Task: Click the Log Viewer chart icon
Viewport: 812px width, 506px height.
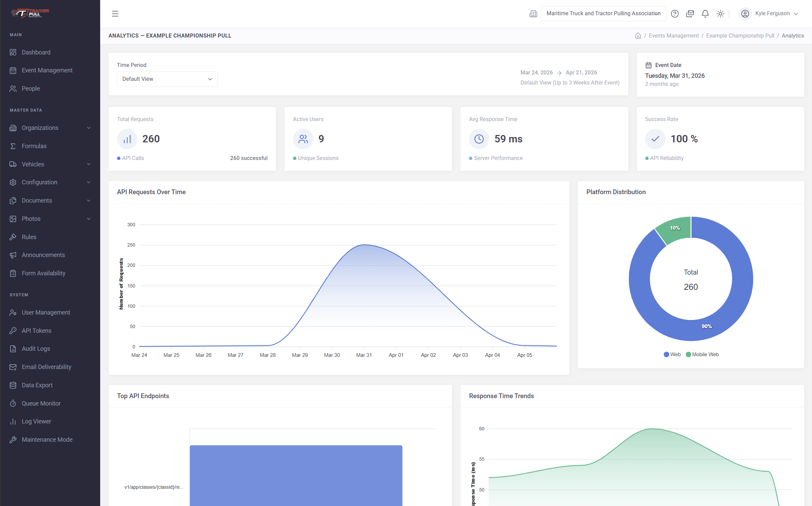Action: pyautogui.click(x=13, y=421)
